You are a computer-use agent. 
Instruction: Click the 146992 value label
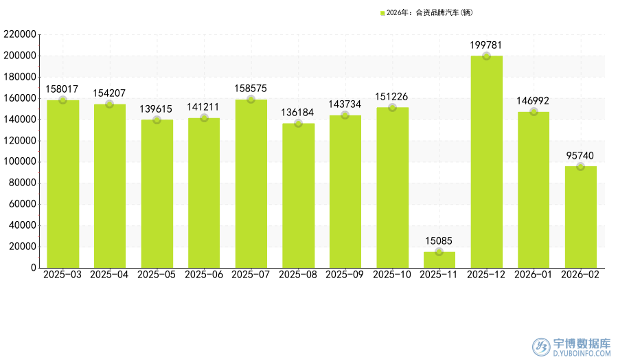tap(533, 101)
